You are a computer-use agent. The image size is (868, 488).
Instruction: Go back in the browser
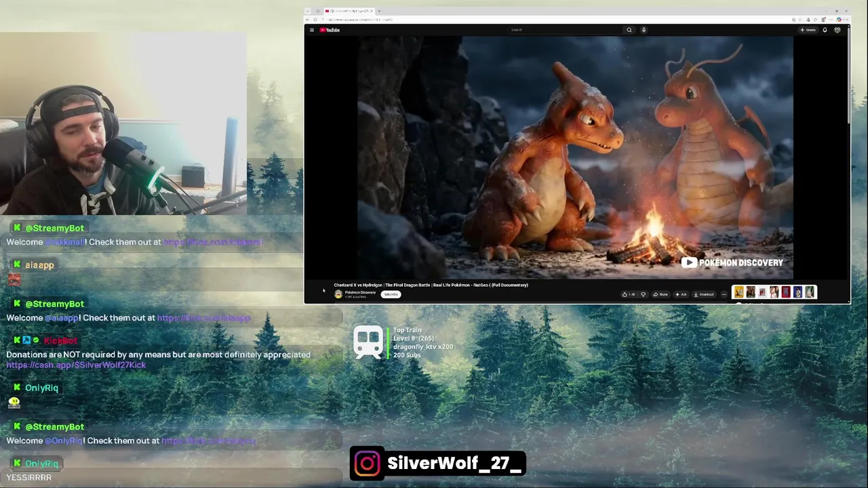pyautogui.click(x=307, y=20)
